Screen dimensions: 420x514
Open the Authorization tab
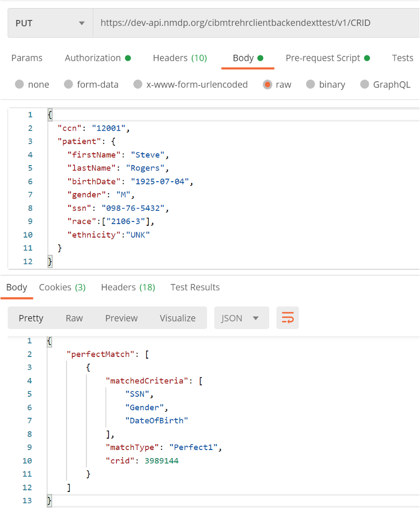pos(98,58)
